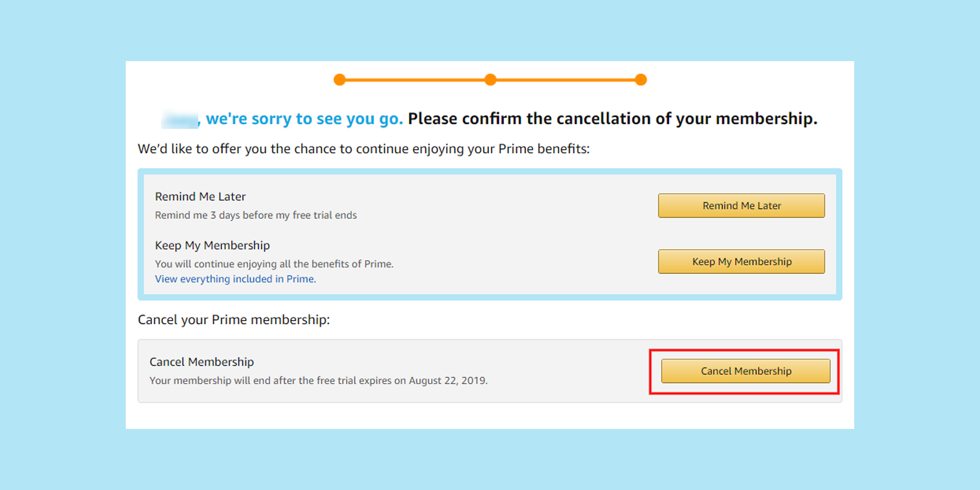Click "You will continue enjoying" benefits description
The height and width of the screenshot is (490, 980).
274,264
